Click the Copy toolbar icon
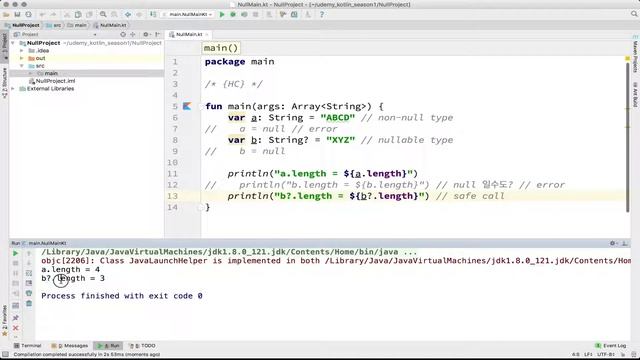 (x=78, y=14)
